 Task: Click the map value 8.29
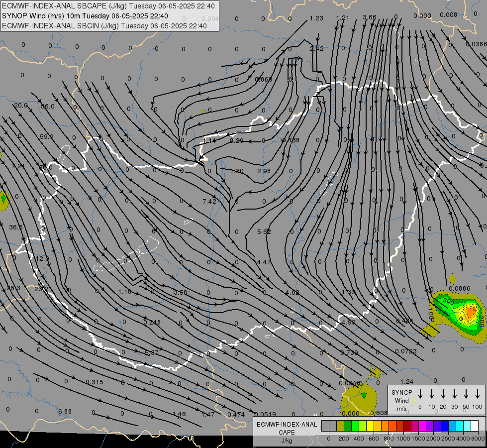pos(237,140)
